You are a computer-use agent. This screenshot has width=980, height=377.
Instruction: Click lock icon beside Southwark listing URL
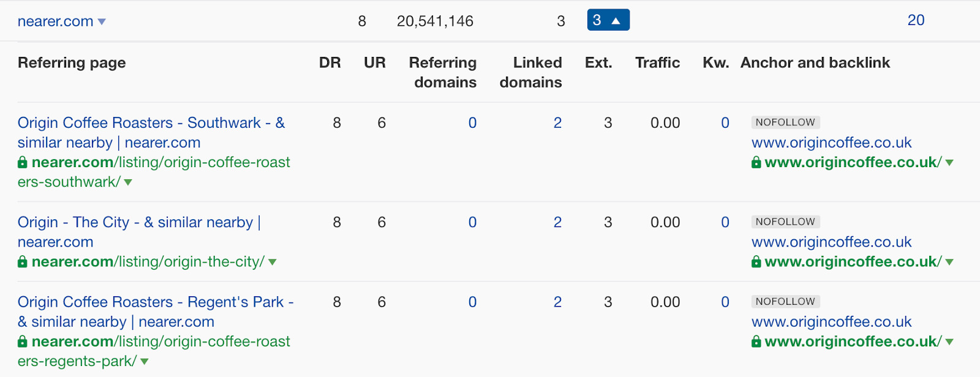(x=23, y=162)
